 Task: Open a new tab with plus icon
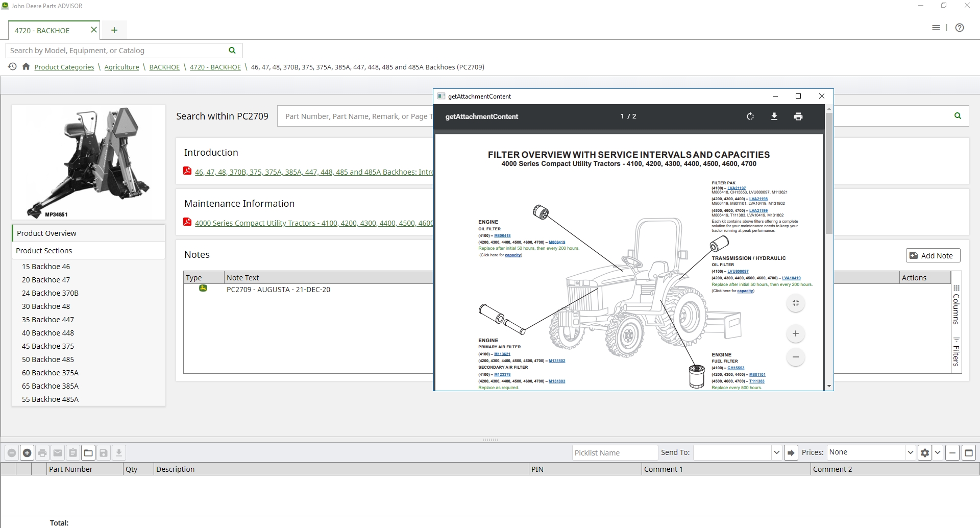pos(114,30)
